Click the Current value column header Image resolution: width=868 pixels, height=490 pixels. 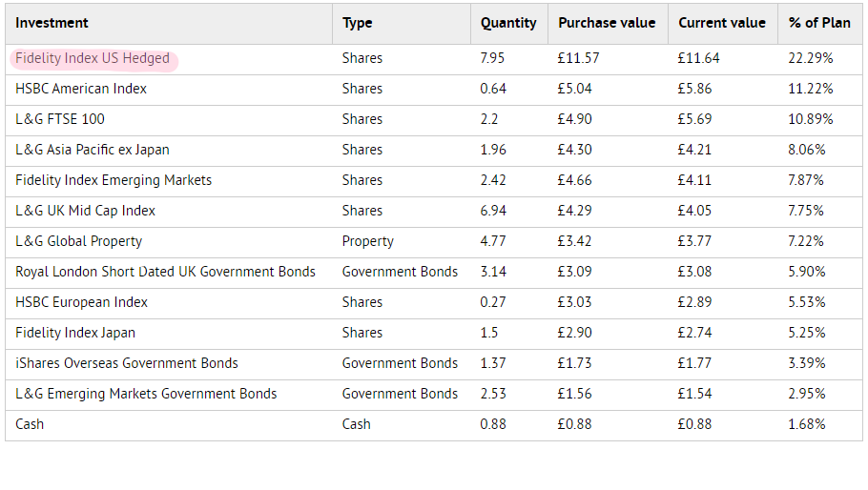click(722, 23)
